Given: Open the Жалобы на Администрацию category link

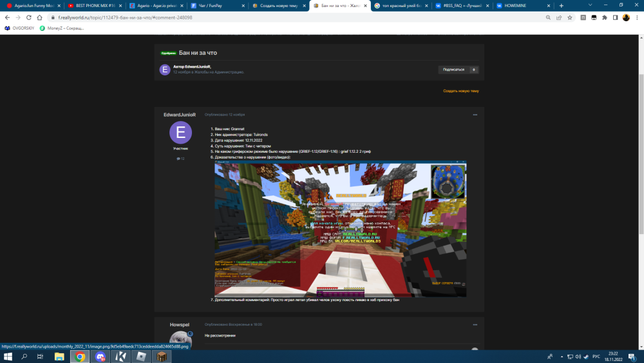Looking at the screenshot, I should click(x=219, y=72).
